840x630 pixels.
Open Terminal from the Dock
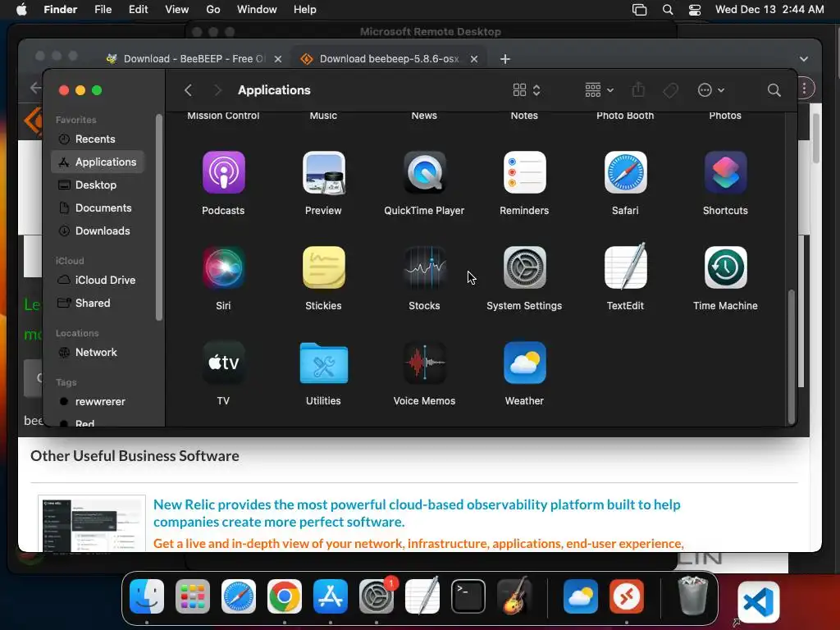(468, 596)
